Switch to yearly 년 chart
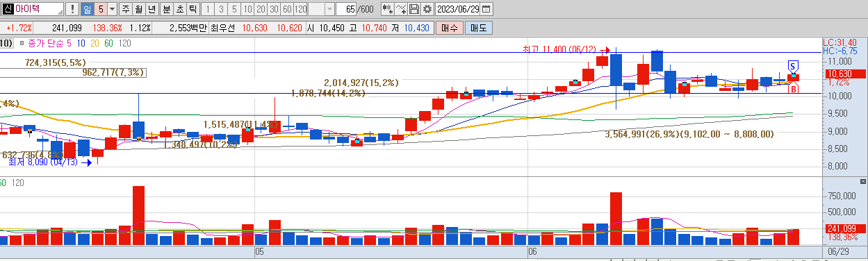 (x=152, y=9)
